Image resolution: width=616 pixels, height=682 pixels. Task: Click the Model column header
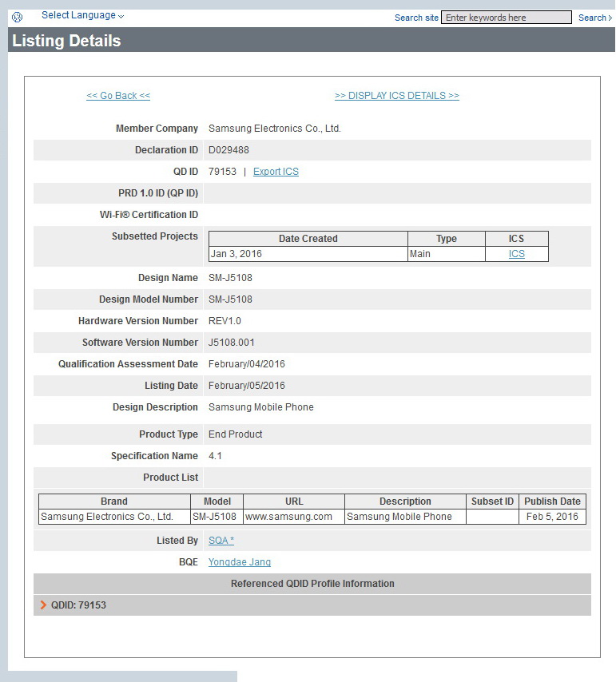(217, 502)
